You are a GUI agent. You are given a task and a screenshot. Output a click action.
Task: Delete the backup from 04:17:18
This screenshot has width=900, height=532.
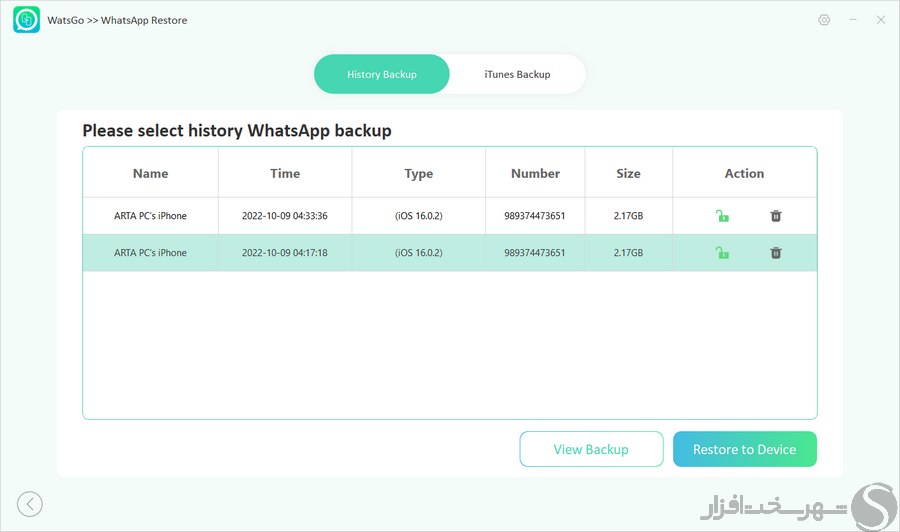pyautogui.click(x=775, y=253)
